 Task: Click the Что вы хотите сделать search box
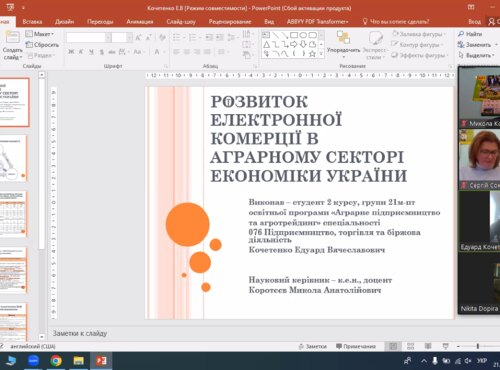[396, 22]
